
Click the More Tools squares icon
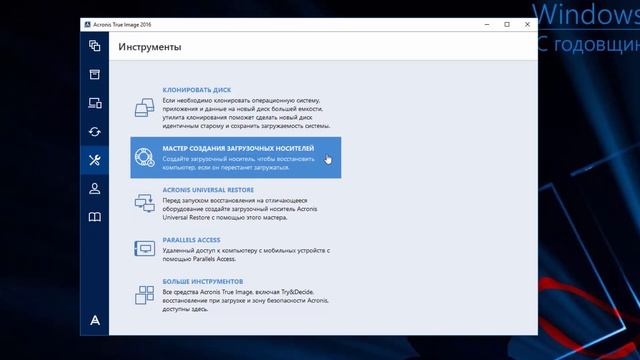coord(144,295)
